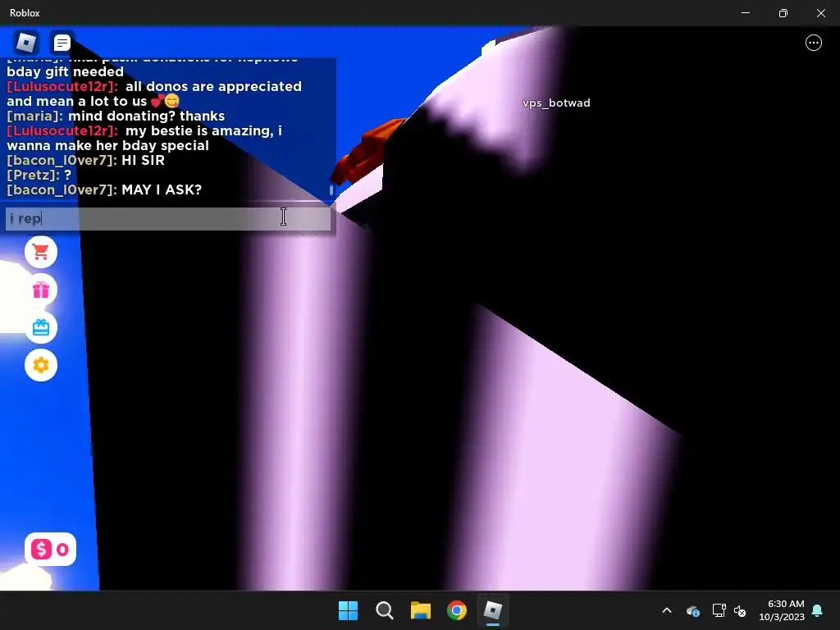Open the Windows Start menu
Image resolution: width=840 pixels, height=630 pixels.
click(x=348, y=610)
